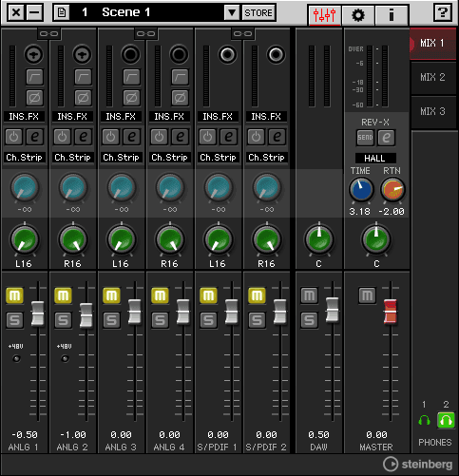Open INS.FX selector on ANLG 3
Image resolution: width=459 pixels, height=476 pixels.
121,117
